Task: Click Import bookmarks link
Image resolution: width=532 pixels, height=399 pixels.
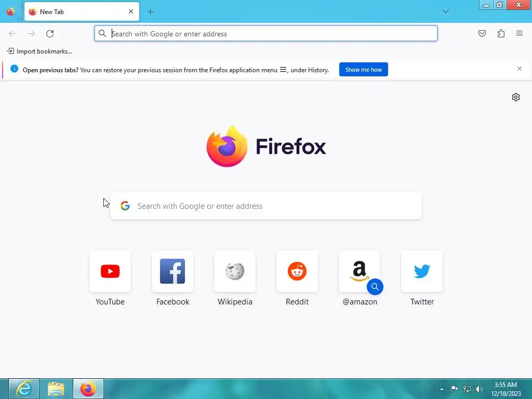Action: [x=39, y=51]
